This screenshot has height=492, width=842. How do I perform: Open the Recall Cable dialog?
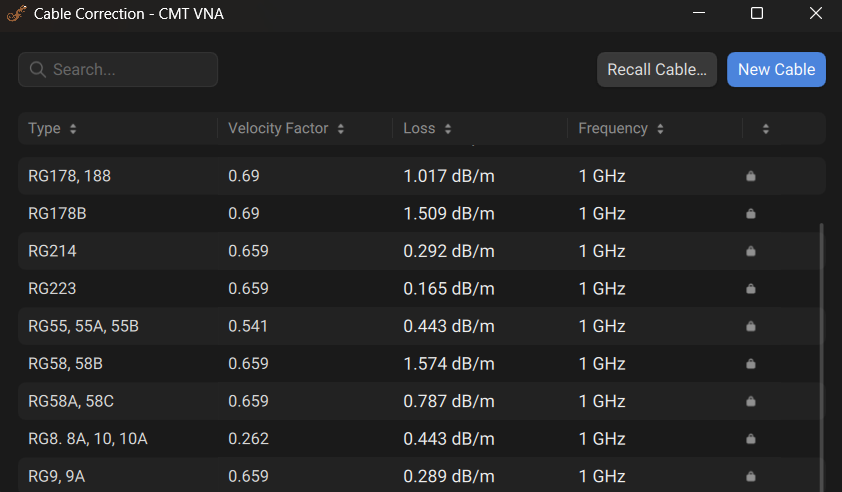[657, 70]
